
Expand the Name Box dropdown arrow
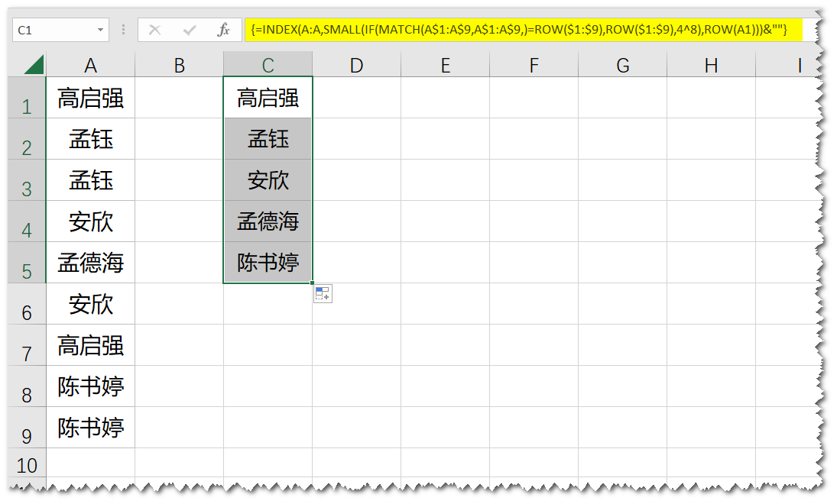pos(100,30)
